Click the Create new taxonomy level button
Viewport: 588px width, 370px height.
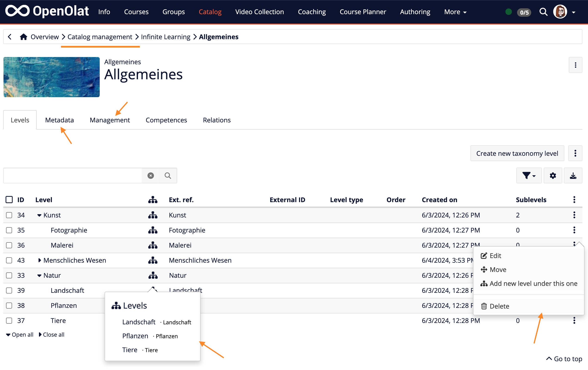[x=517, y=153]
